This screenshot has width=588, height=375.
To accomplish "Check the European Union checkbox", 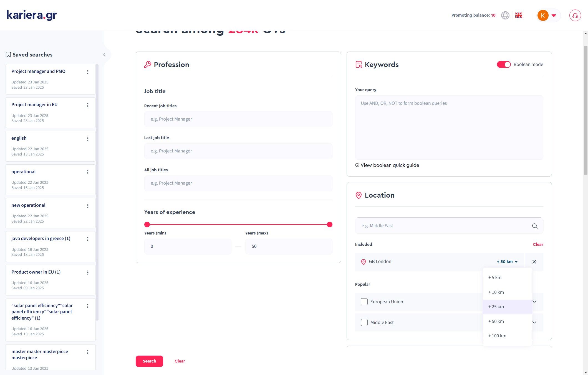I will coord(364,302).
